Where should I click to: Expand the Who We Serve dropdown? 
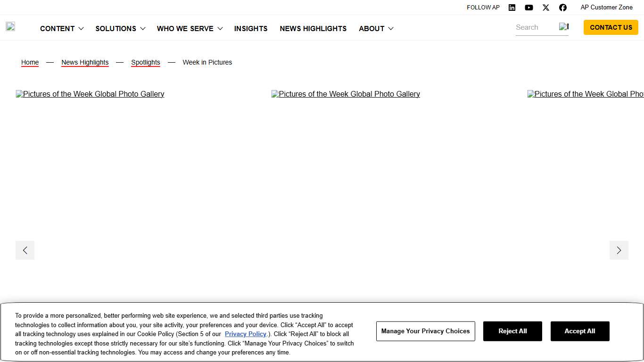click(x=190, y=29)
